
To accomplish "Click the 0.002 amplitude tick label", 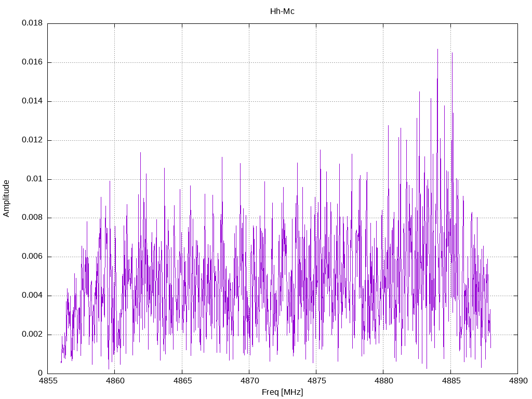I will (x=32, y=335).
